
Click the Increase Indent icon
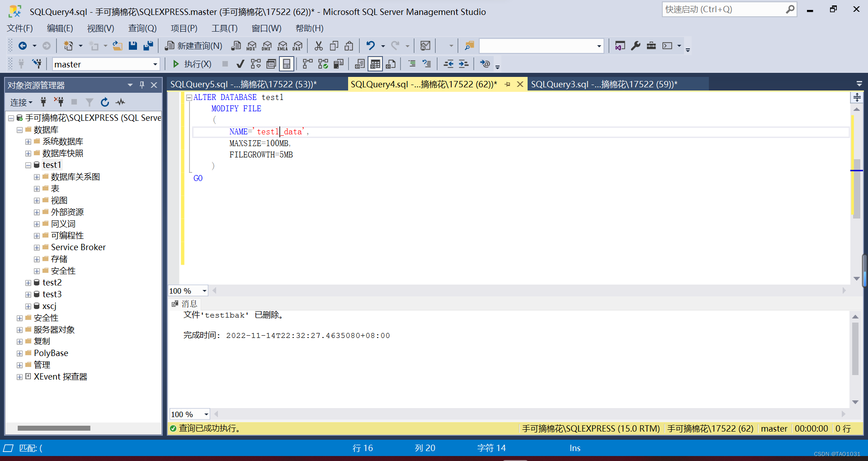coord(464,64)
